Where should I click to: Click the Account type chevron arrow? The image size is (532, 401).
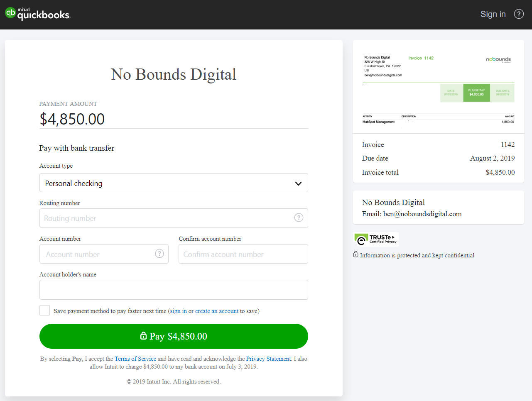tap(298, 183)
